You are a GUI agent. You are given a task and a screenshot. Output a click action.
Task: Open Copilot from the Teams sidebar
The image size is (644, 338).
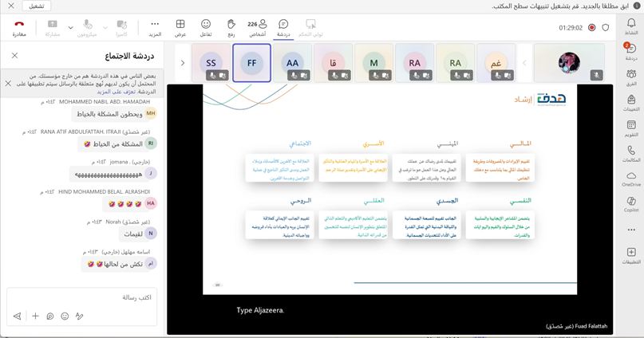631,205
